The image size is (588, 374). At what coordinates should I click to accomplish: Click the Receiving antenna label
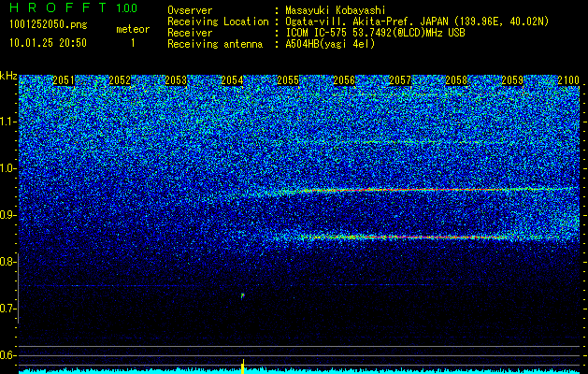tap(215, 44)
